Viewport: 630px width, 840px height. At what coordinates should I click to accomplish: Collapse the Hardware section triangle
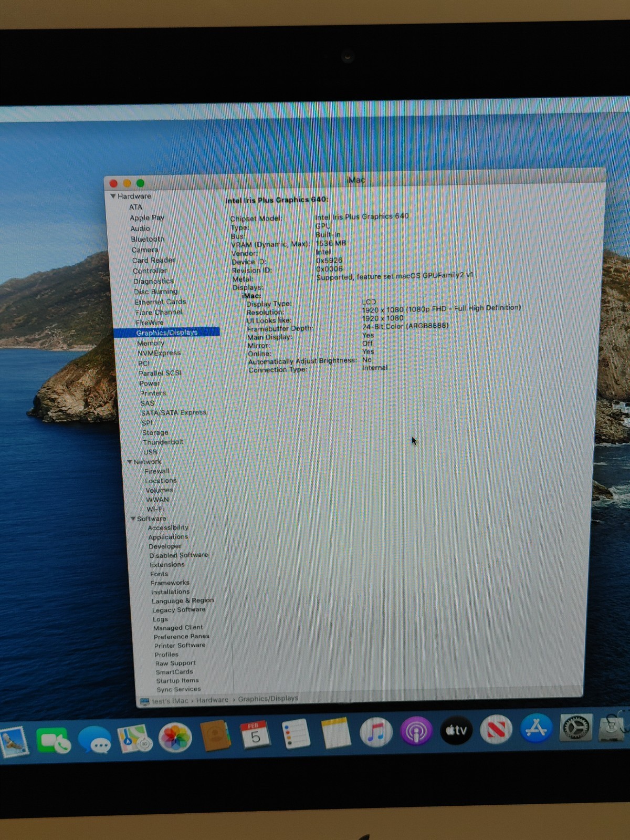coord(113,196)
